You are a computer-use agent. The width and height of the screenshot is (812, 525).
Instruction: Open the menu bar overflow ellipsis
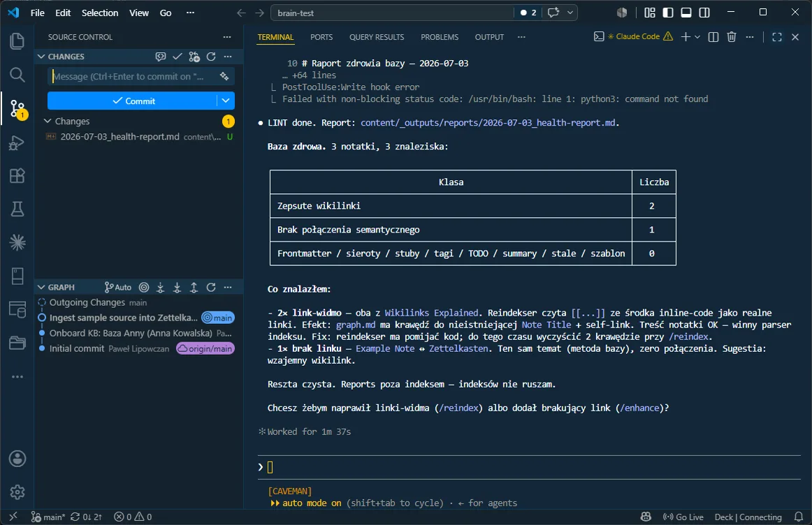(x=190, y=13)
